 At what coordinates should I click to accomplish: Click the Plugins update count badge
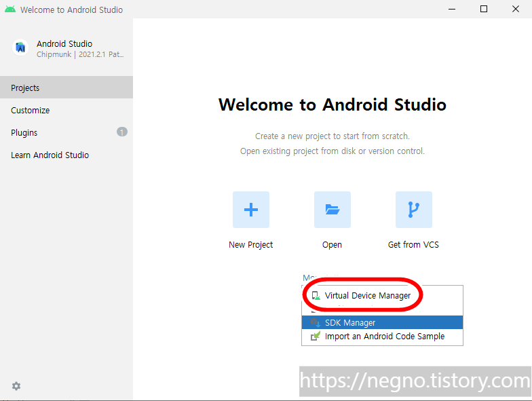tap(122, 132)
